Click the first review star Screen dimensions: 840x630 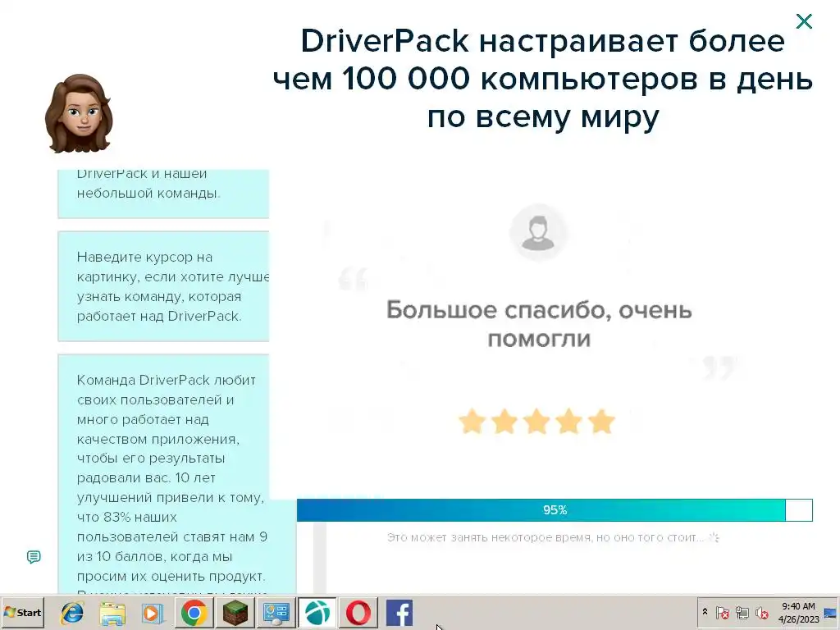472,421
